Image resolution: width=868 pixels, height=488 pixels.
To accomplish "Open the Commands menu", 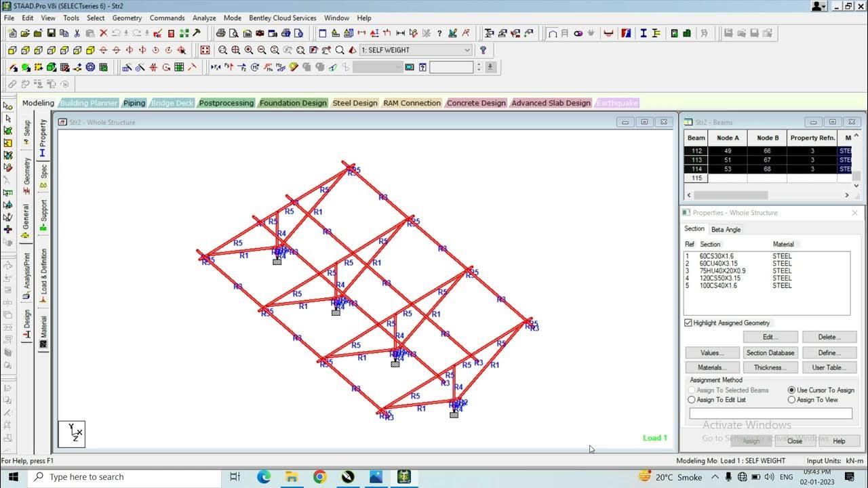I will coord(167,18).
